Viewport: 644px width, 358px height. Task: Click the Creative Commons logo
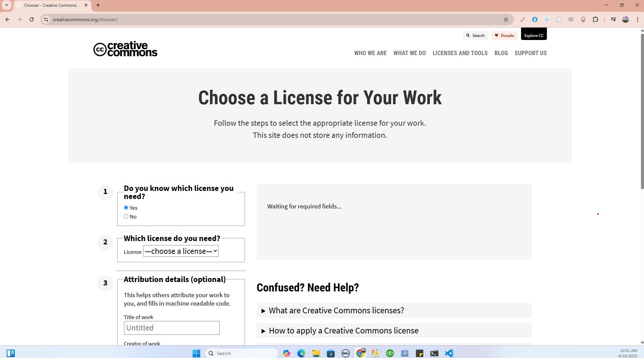(125, 49)
